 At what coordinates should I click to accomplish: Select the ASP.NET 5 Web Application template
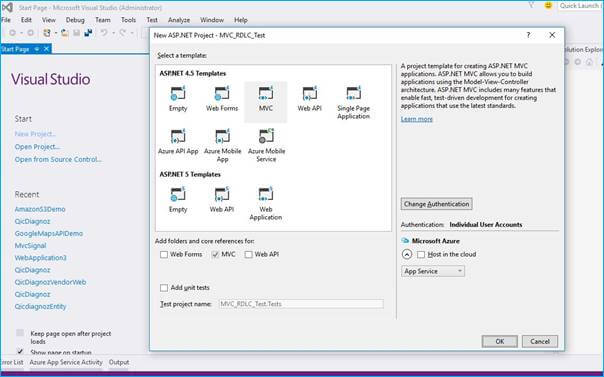click(x=265, y=204)
